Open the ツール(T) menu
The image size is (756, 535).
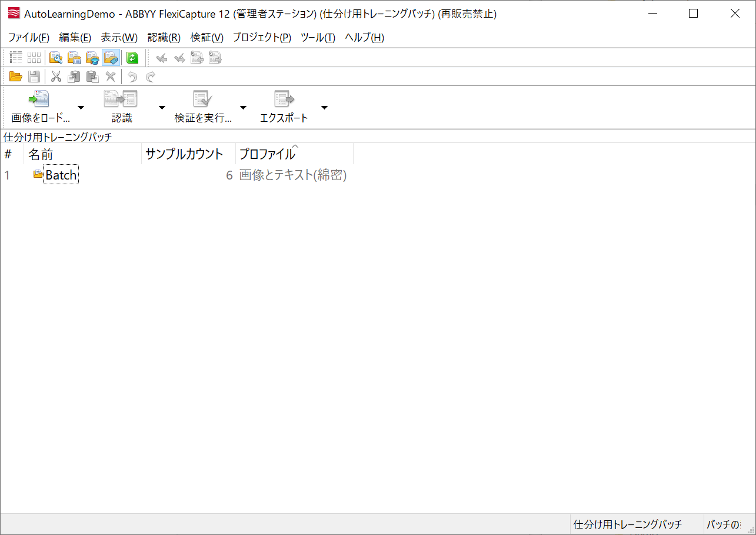click(318, 38)
